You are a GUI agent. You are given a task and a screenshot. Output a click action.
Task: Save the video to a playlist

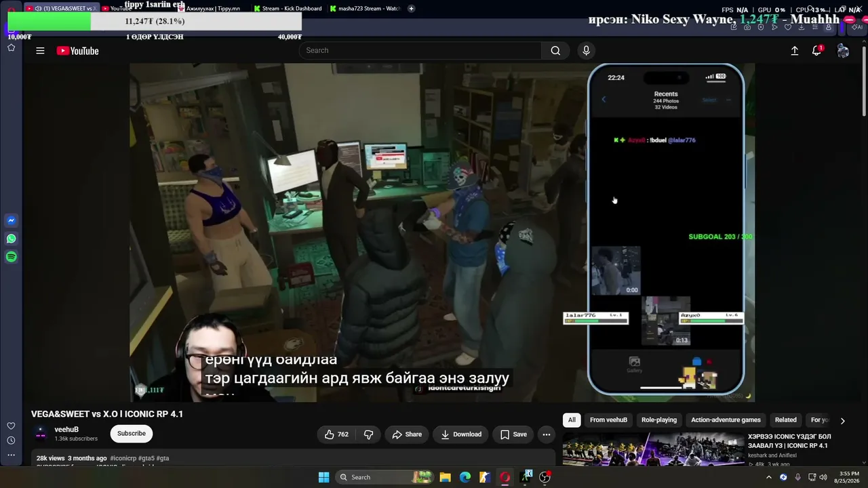tap(513, 434)
